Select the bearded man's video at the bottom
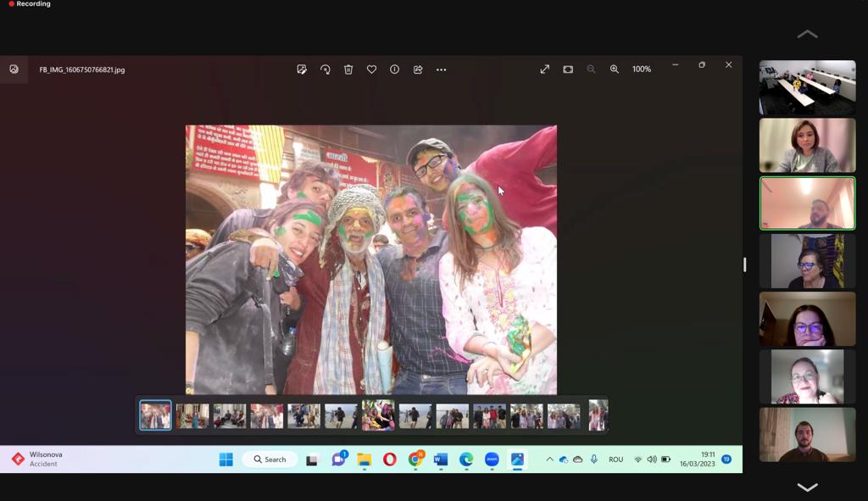The image size is (868, 501). click(807, 435)
